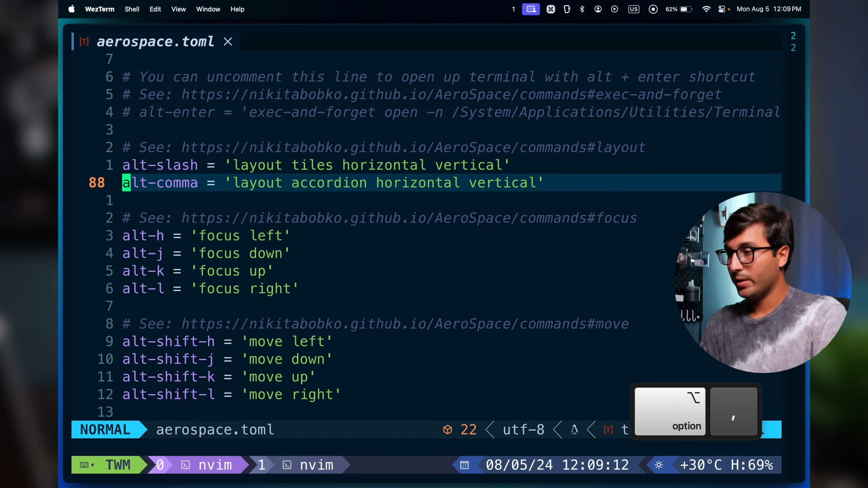Open the Window menu

(x=208, y=9)
